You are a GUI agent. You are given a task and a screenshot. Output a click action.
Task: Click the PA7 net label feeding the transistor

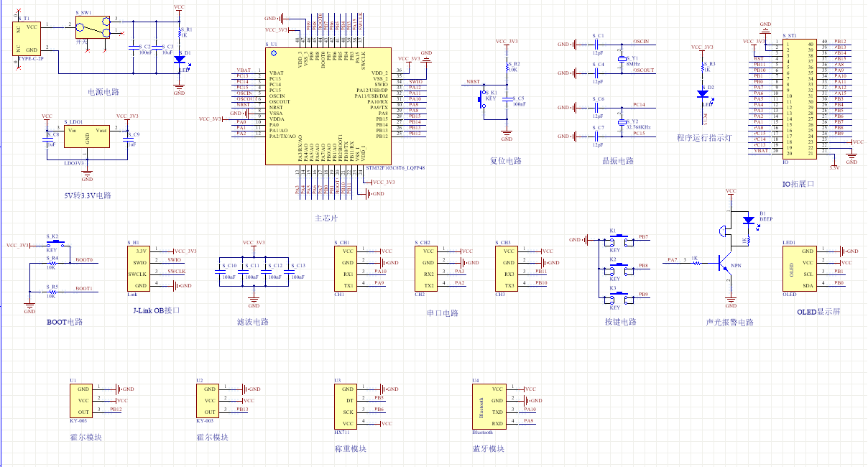tap(672, 260)
